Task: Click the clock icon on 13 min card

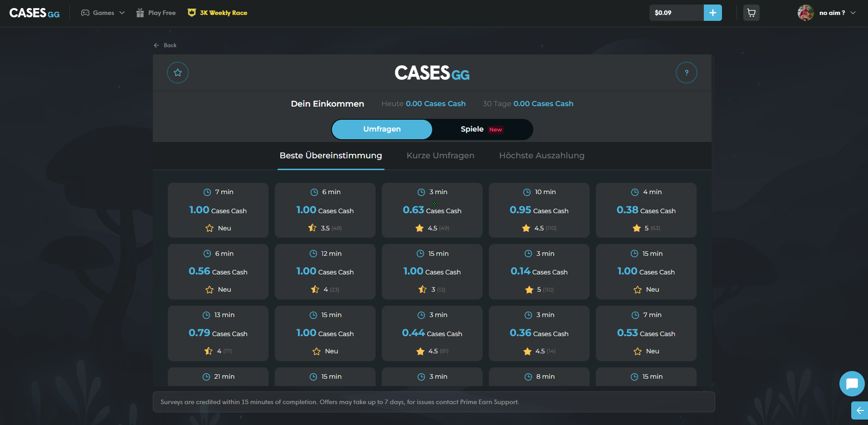Action: point(206,315)
